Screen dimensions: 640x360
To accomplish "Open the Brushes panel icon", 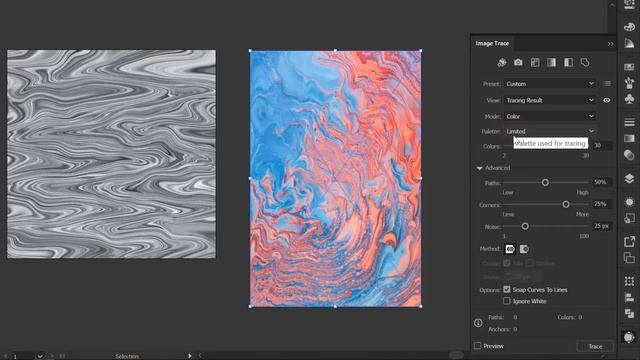I will [x=629, y=83].
